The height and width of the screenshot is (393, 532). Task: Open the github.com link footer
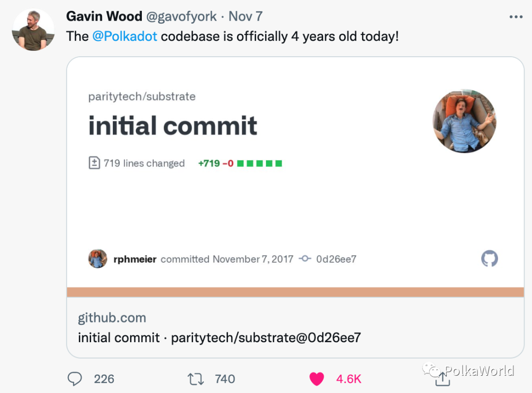[x=112, y=318]
